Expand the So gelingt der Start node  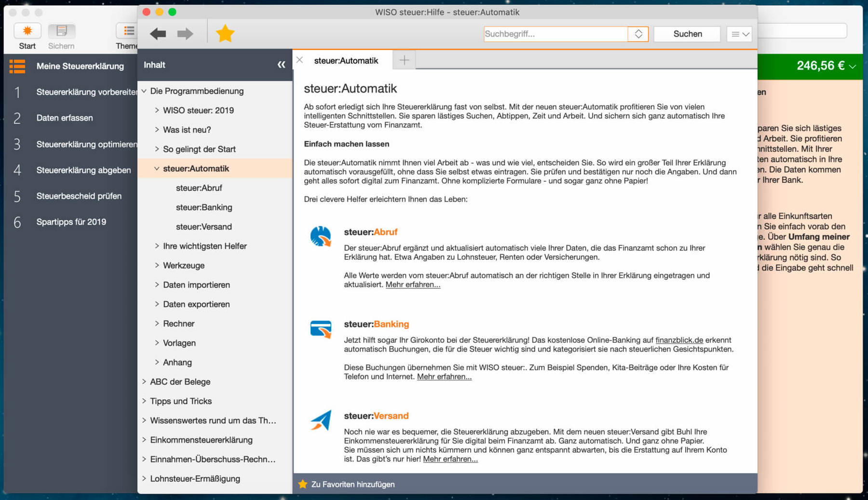click(x=157, y=149)
